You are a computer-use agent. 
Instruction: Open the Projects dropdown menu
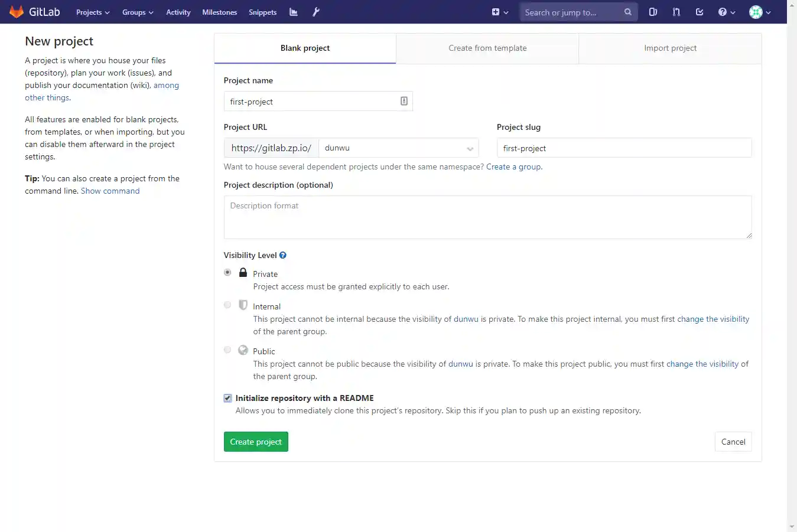pos(93,12)
